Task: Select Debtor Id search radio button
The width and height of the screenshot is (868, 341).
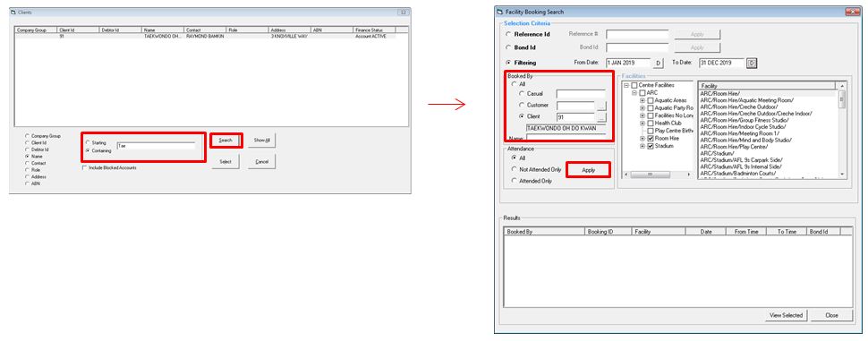Action: coord(27,149)
